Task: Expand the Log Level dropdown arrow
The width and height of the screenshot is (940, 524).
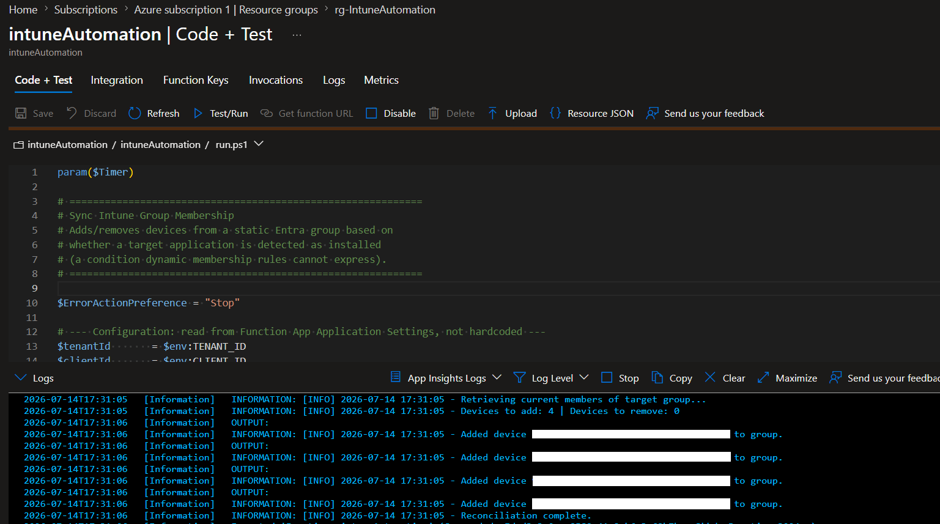Action: click(584, 378)
